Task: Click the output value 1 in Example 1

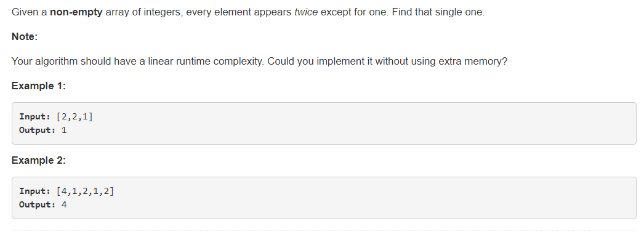Action: [64, 131]
